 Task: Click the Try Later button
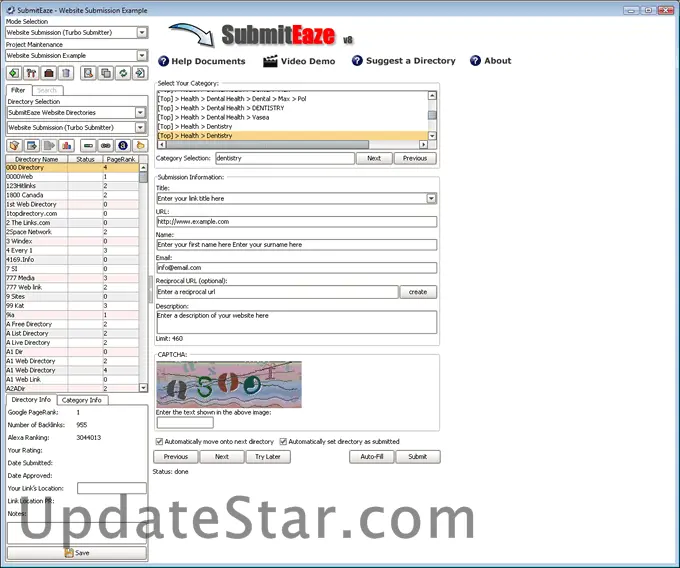click(x=268, y=457)
